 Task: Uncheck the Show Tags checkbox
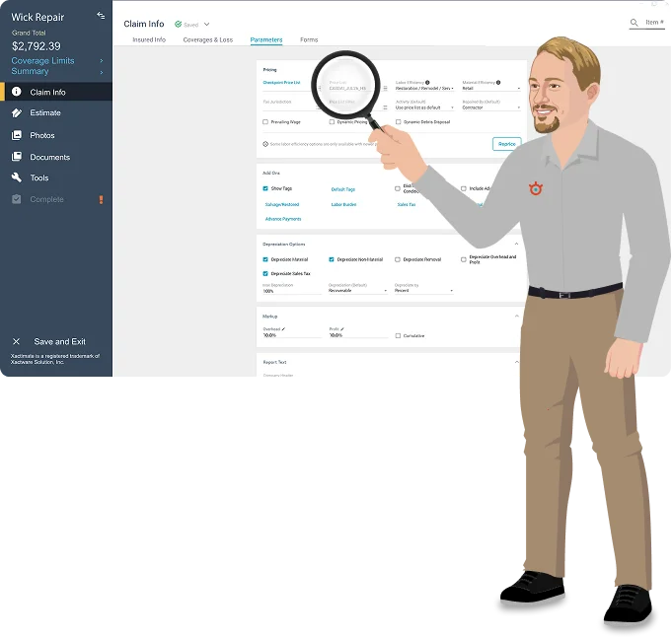pyautogui.click(x=265, y=188)
